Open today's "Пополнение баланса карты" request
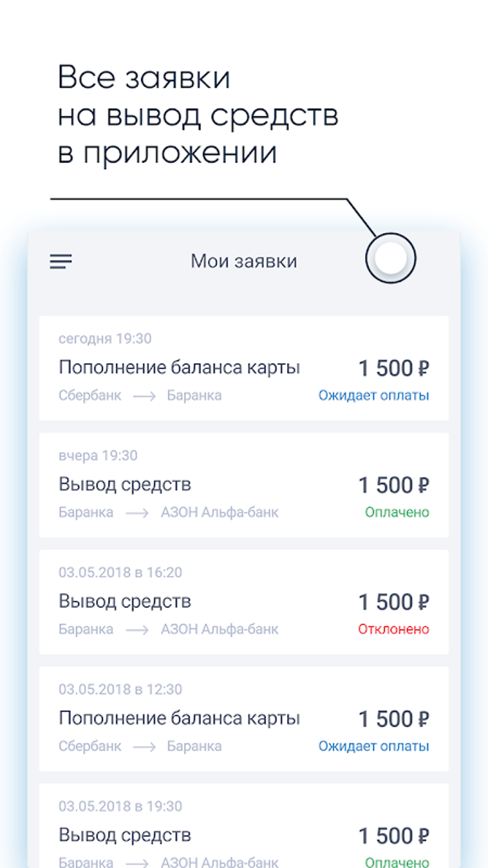 point(179,367)
